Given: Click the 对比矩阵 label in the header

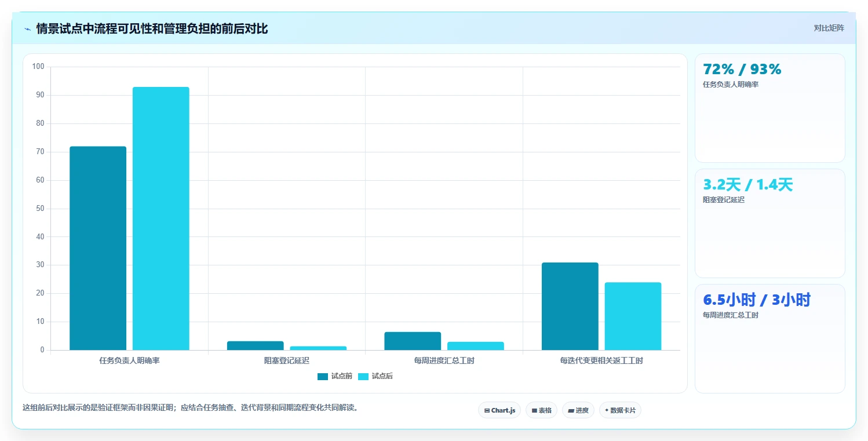Looking at the screenshot, I should coord(829,28).
